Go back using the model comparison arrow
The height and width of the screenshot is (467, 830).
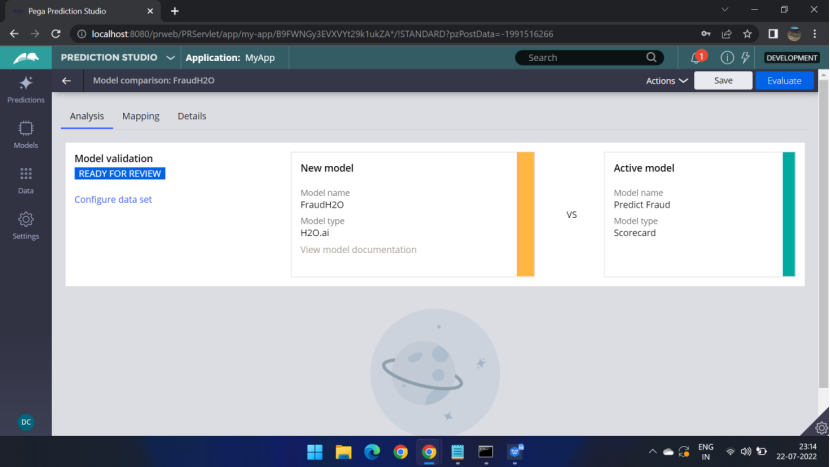tap(66, 80)
